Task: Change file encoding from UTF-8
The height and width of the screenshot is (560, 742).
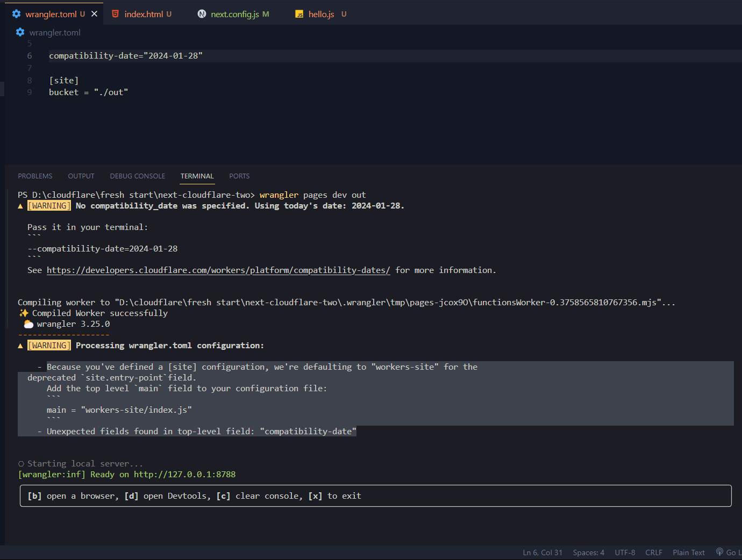Action: (x=625, y=552)
